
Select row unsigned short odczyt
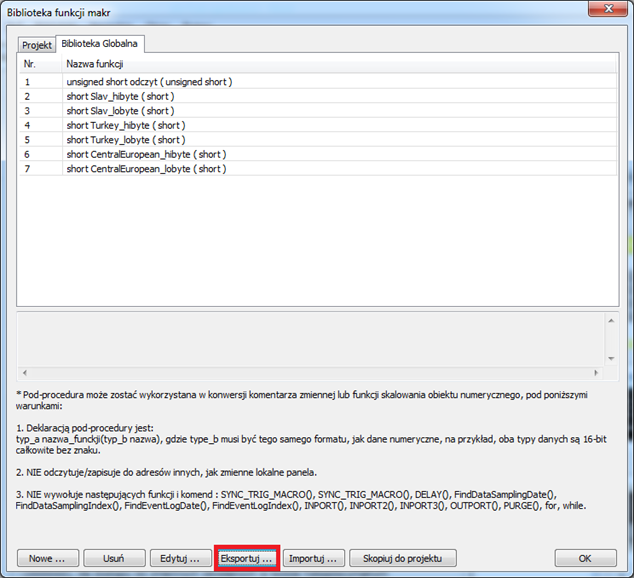click(318, 82)
